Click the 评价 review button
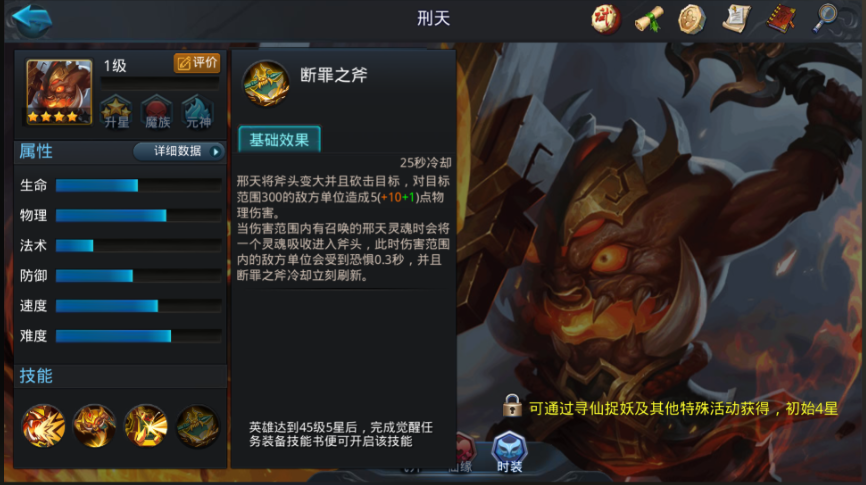Screen dimensions: 866x485 click(x=197, y=63)
